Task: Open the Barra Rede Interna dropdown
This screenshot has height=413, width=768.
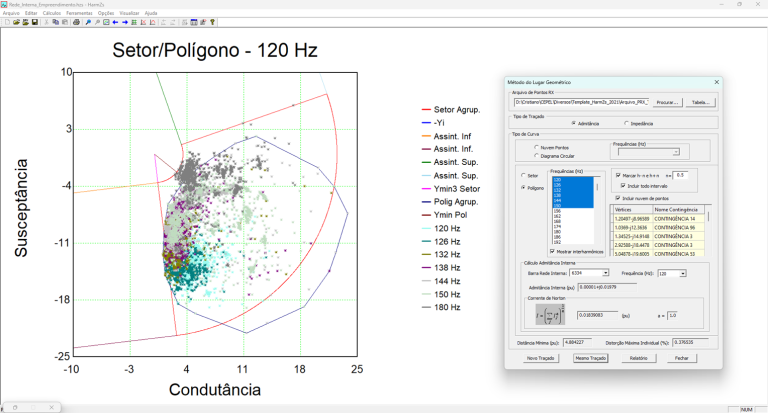Action: (x=605, y=272)
